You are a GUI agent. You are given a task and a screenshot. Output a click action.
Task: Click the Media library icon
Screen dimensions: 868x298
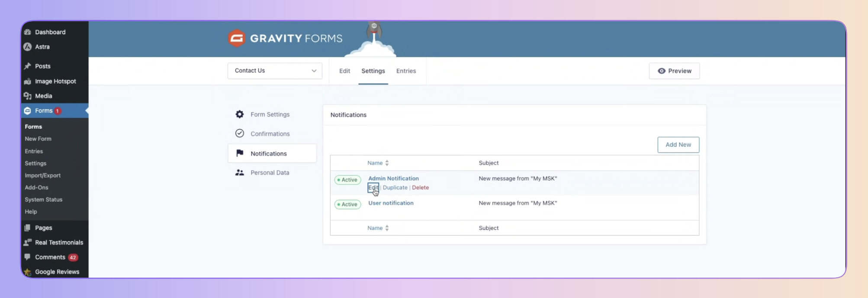coord(28,96)
